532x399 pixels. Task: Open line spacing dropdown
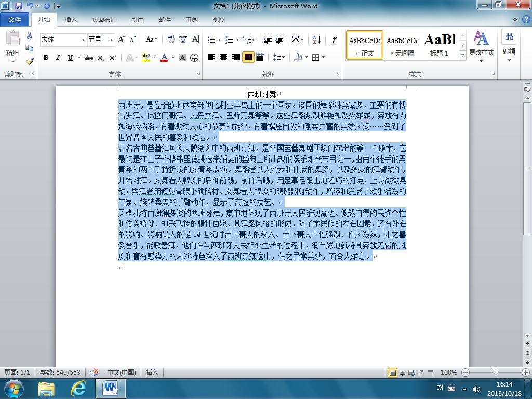(x=279, y=57)
